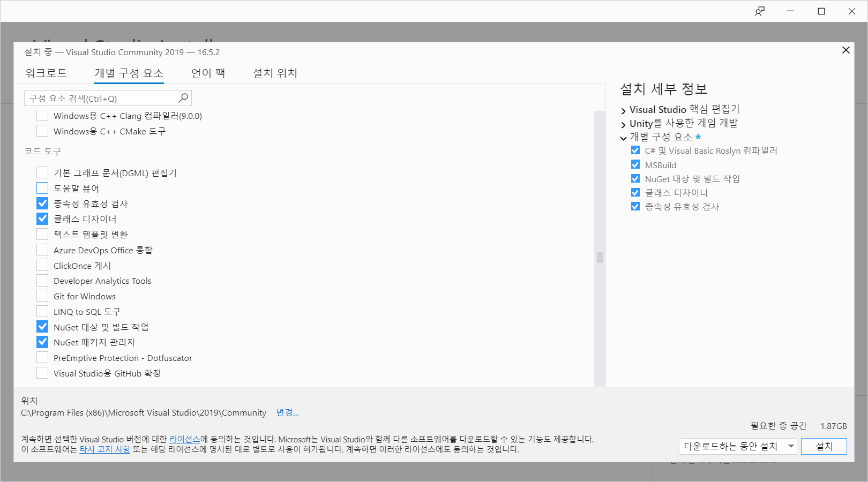Open the 타사 고지 사항 link

coord(105,449)
